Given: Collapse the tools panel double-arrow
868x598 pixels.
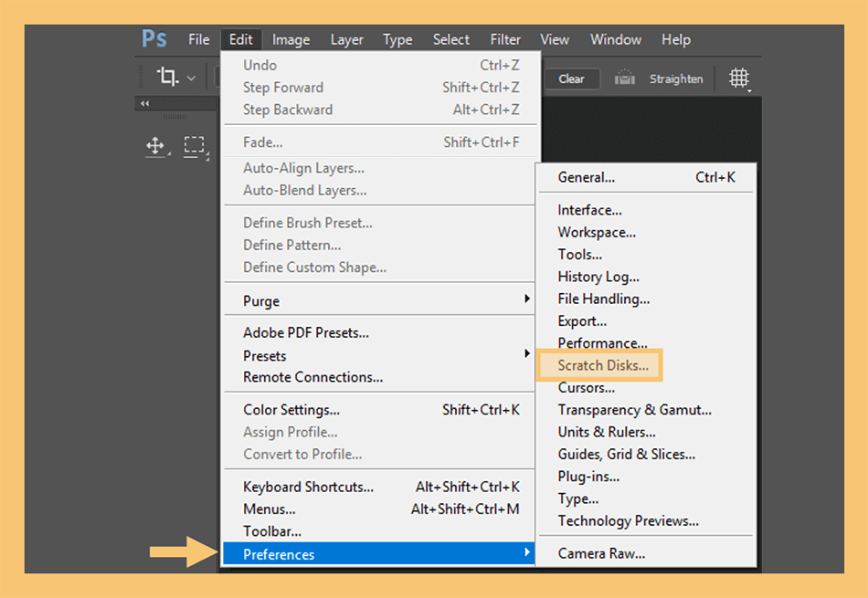Looking at the screenshot, I should [x=145, y=103].
